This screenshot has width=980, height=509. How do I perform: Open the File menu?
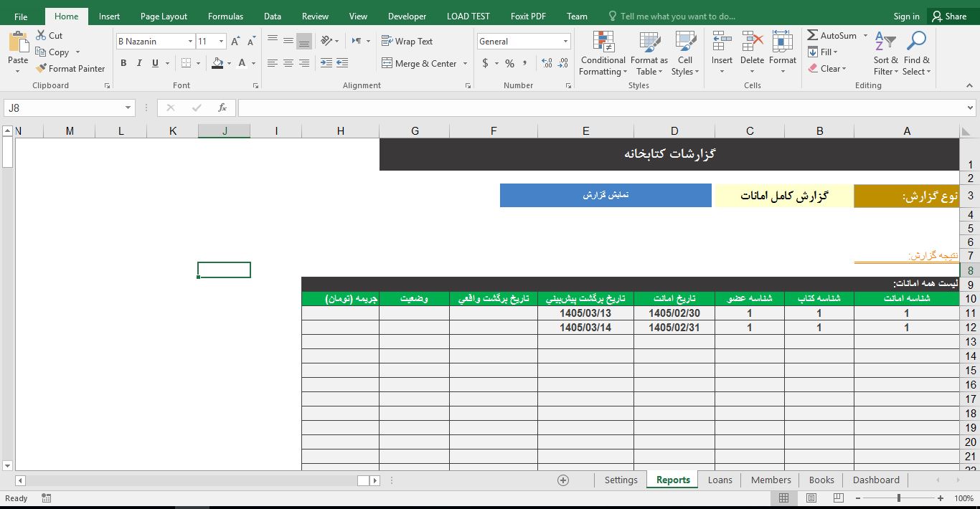click(x=21, y=16)
